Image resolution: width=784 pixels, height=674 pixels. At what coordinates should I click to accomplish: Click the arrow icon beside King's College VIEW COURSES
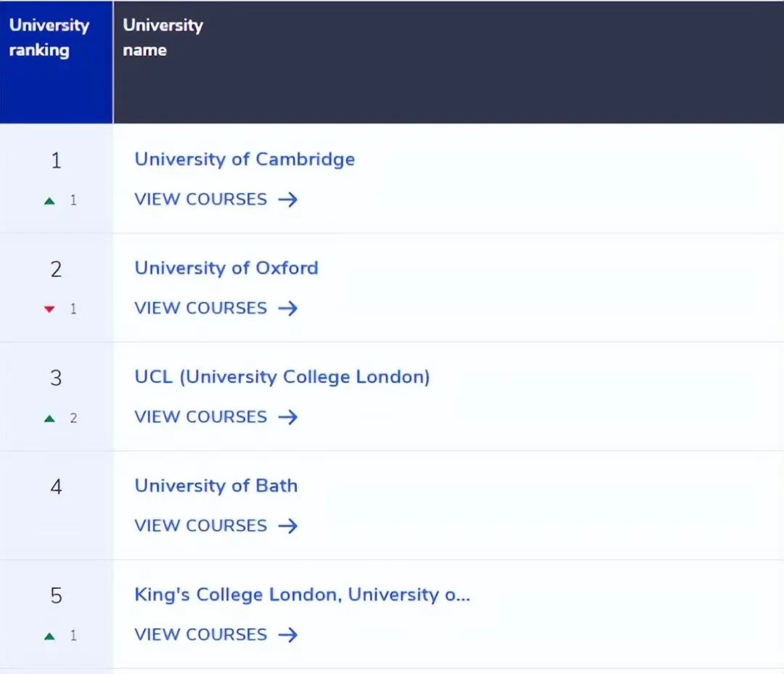point(288,635)
